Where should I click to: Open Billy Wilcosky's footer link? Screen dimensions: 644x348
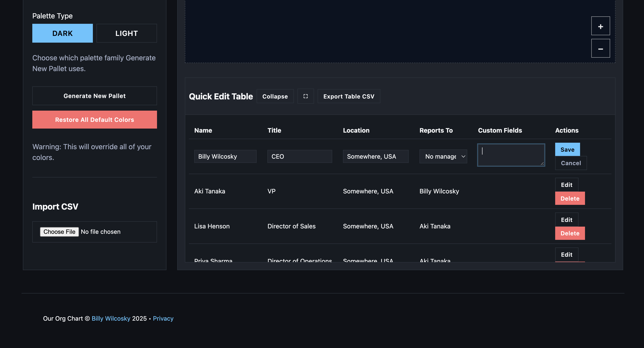[111, 318]
